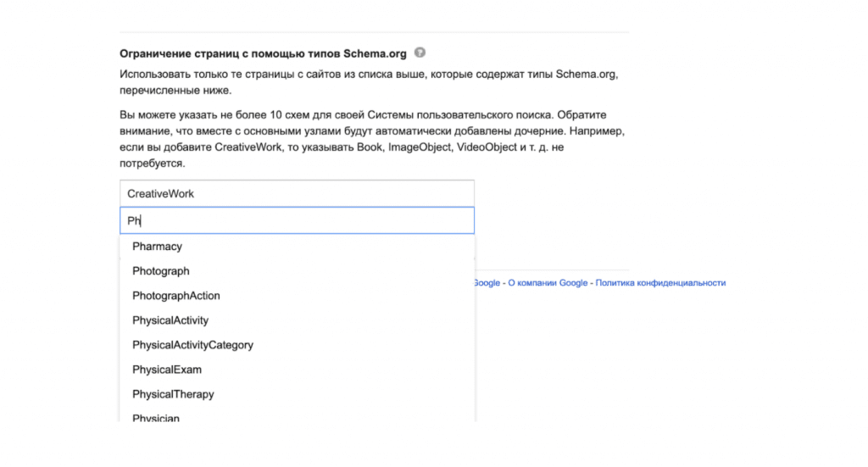868x467 pixels.
Task: Focus the input field containing "Ph"
Action: click(297, 220)
